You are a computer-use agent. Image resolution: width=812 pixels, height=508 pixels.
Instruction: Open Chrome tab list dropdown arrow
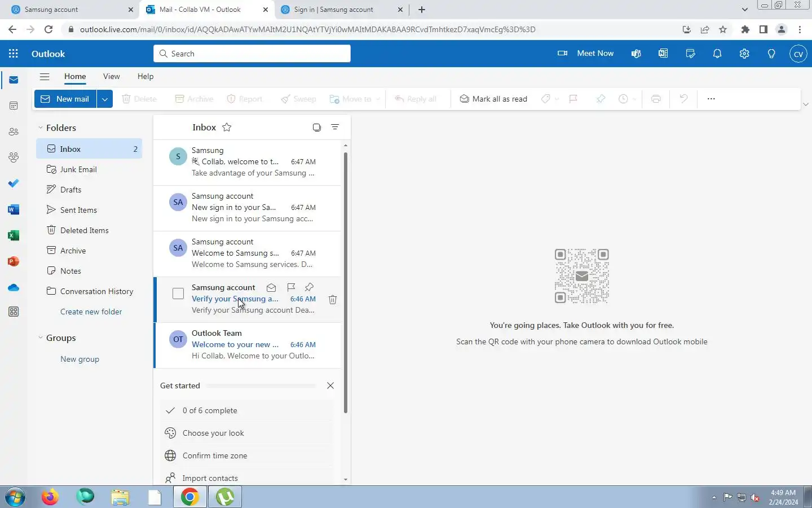tap(744, 10)
